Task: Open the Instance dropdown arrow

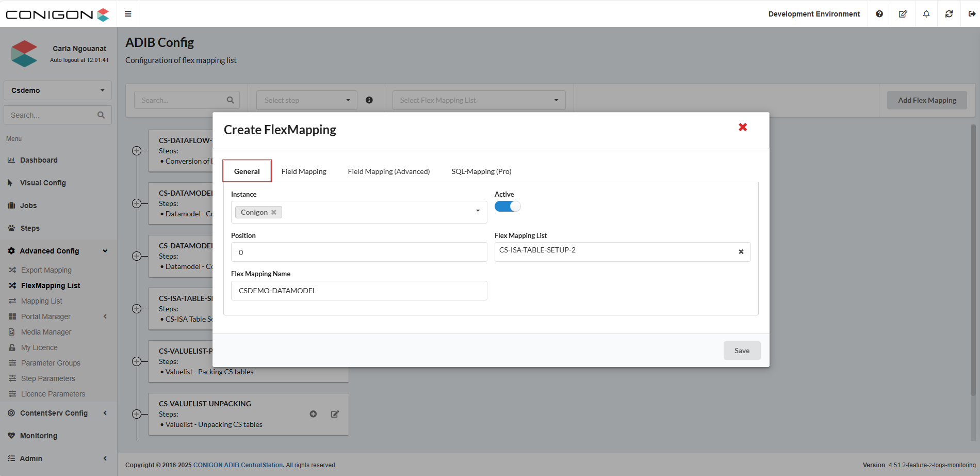Action: 478,211
